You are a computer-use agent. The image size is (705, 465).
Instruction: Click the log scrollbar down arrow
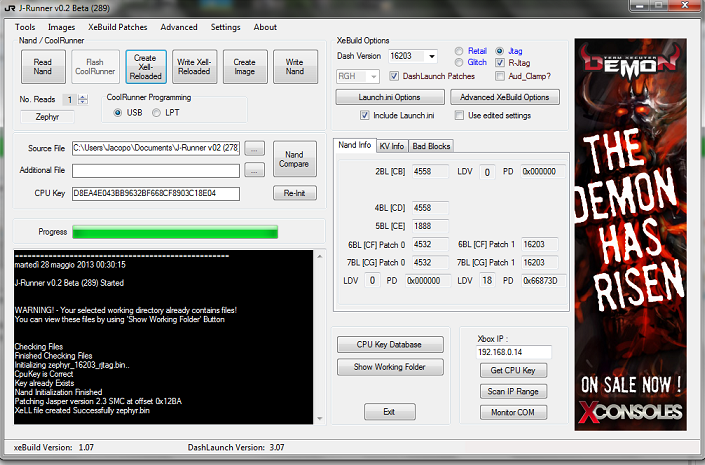coord(320,419)
